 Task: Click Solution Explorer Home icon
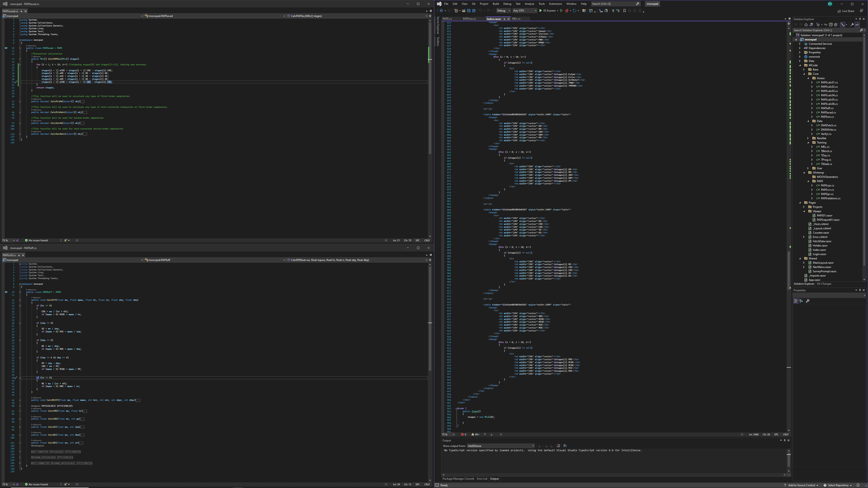click(806, 25)
